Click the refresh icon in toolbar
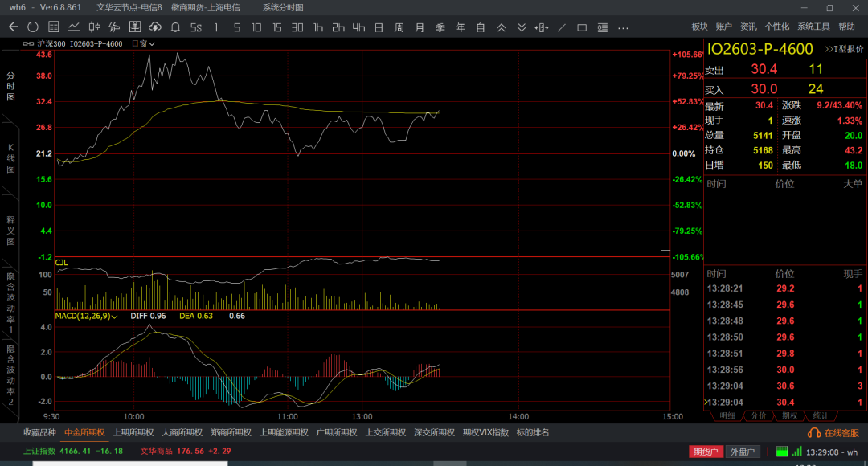Screen dimensions: 868x466 pyautogui.click(x=32, y=27)
